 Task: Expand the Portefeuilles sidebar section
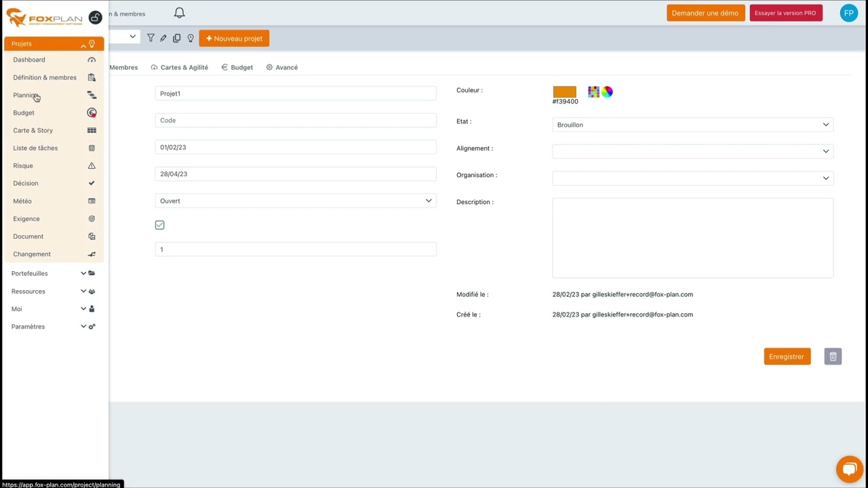[x=54, y=273]
